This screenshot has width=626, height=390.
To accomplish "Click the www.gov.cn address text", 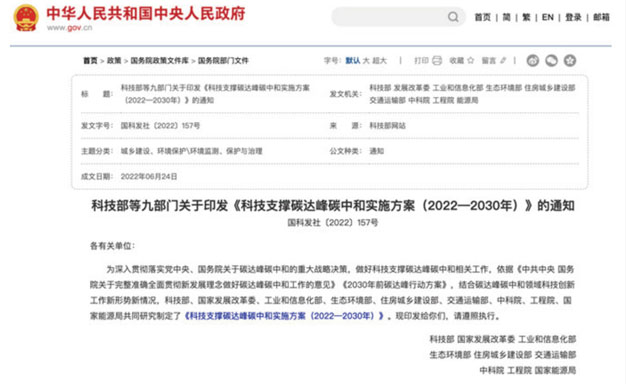I will pyautogui.click(x=69, y=28).
